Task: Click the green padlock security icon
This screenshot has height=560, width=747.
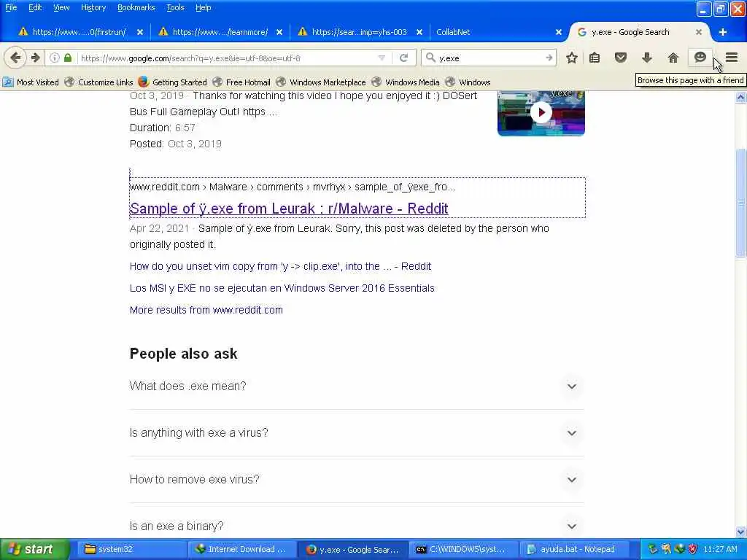Action: pyautogui.click(x=68, y=58)
